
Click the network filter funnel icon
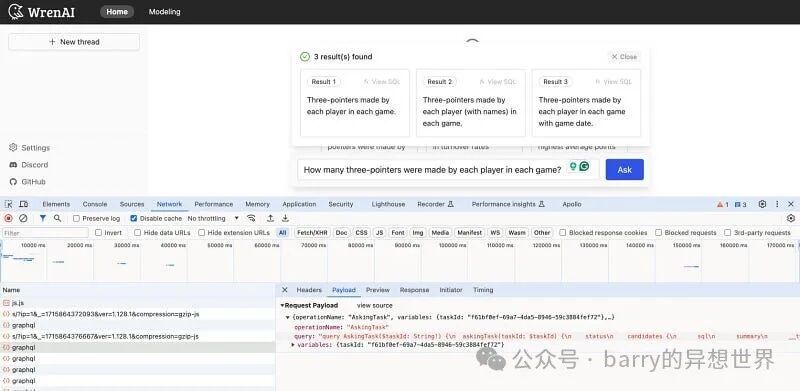43,218
